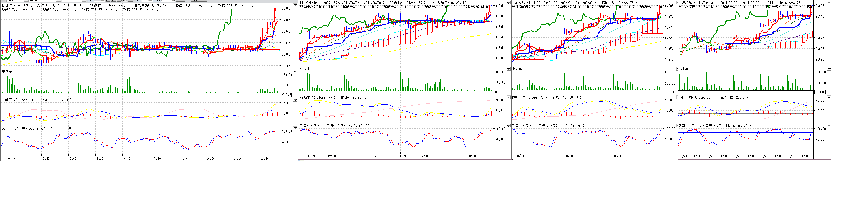Click the ×100 scale box on the 60-minute chart

819,92
